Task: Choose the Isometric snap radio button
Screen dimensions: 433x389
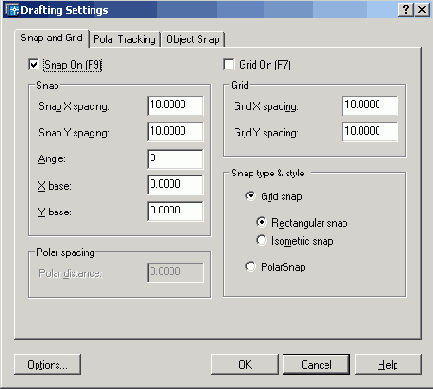Action: [x=261, y=240]
